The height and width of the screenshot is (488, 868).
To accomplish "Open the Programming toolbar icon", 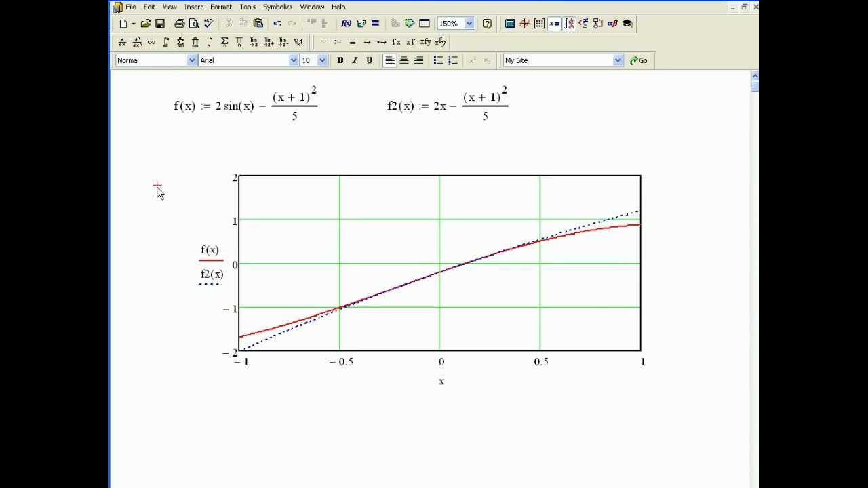I will click(598, 24).
